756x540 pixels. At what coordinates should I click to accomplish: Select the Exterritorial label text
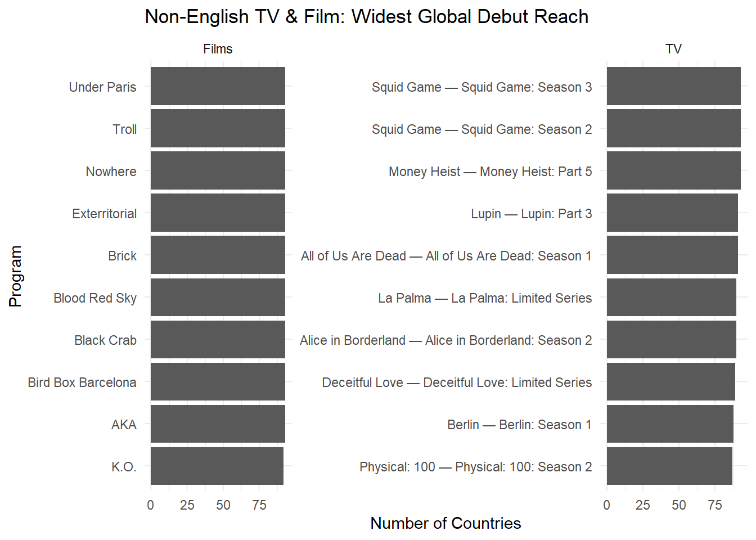tap(105, 214)
